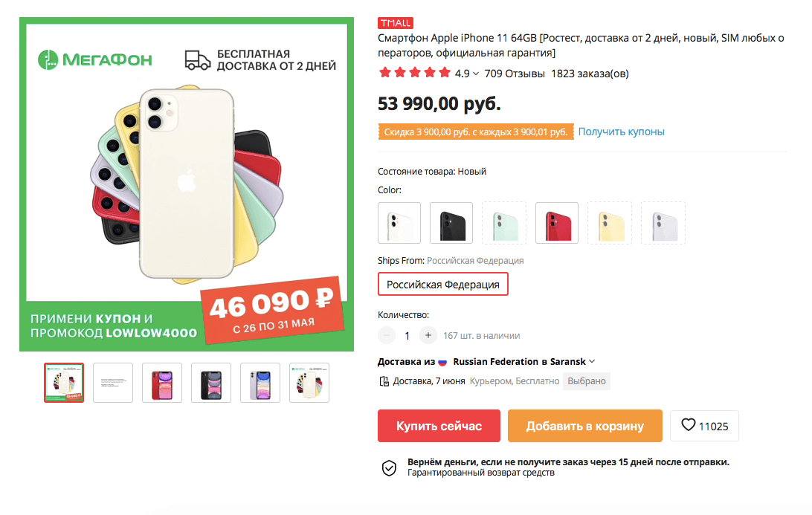Click the plus icon to increase quantity

(x=428, y=334)
